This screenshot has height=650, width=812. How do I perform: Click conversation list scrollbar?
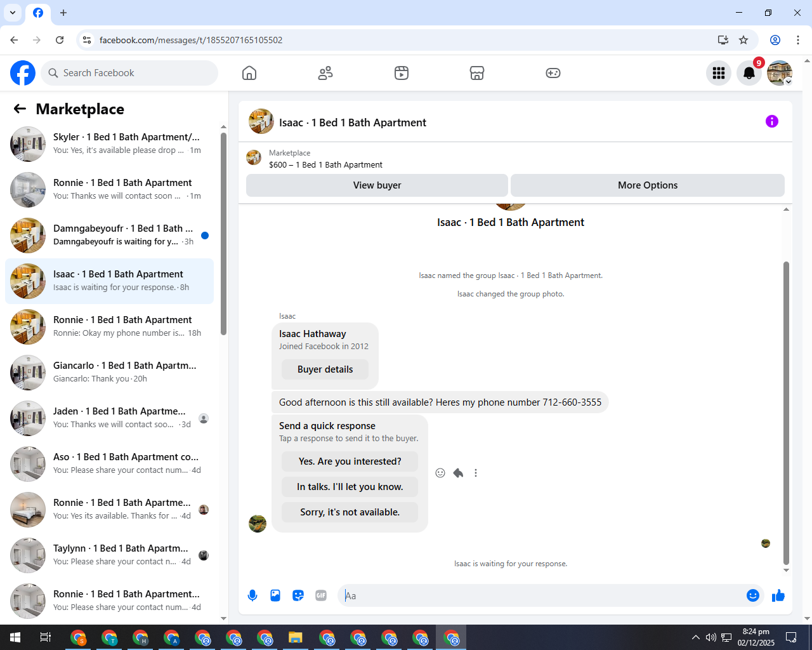tap(223, 234)
